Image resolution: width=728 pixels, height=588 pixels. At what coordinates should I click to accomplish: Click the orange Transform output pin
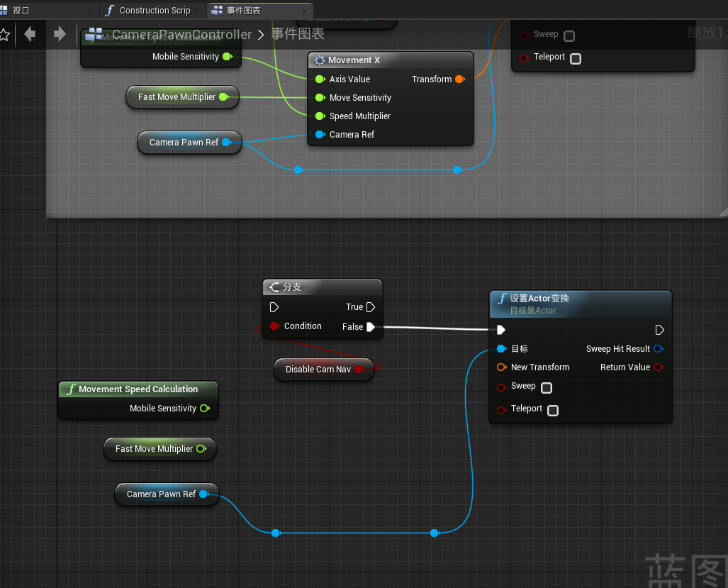pos(460,79)
